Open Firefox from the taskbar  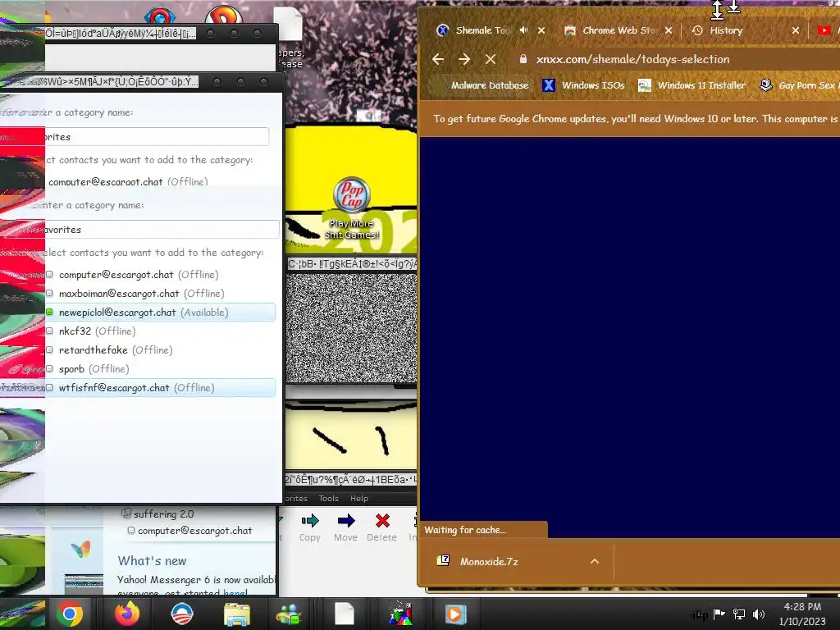click(127, 614)
